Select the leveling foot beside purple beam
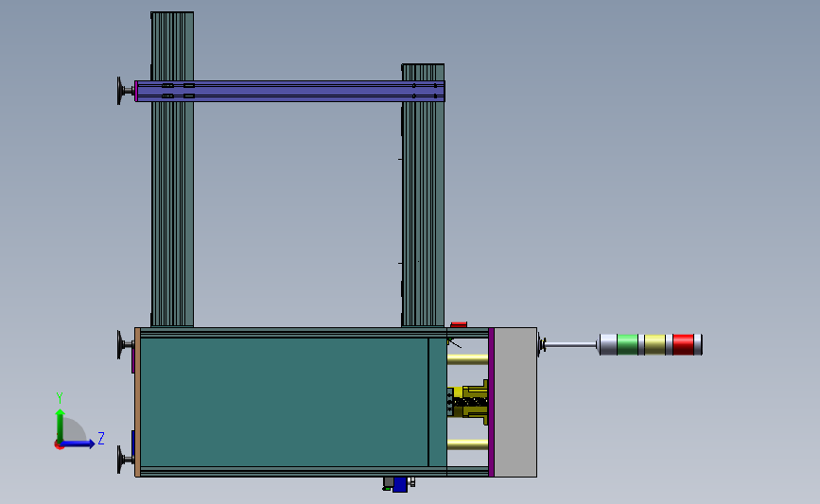Image resolution: width=820 pixels, height=504 pixels. [126, 91]
